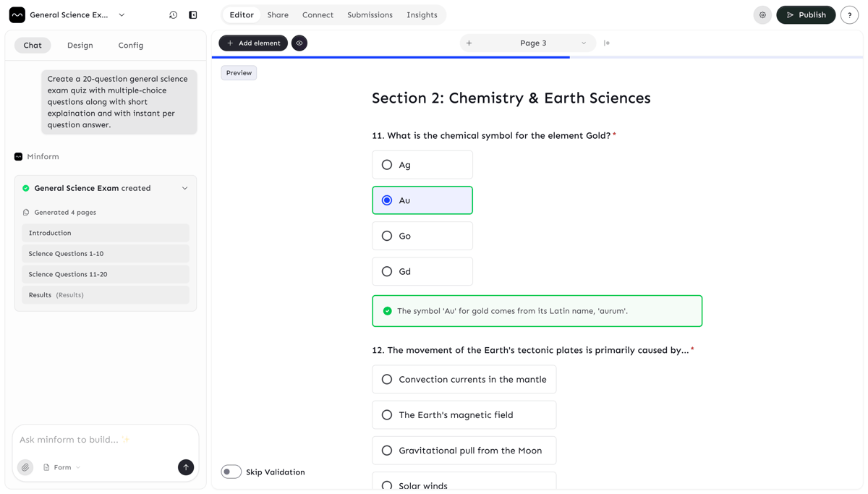The image size is (868, 494).
Task: Collapse the General Science Exam created section
Action: click(184, 189)
